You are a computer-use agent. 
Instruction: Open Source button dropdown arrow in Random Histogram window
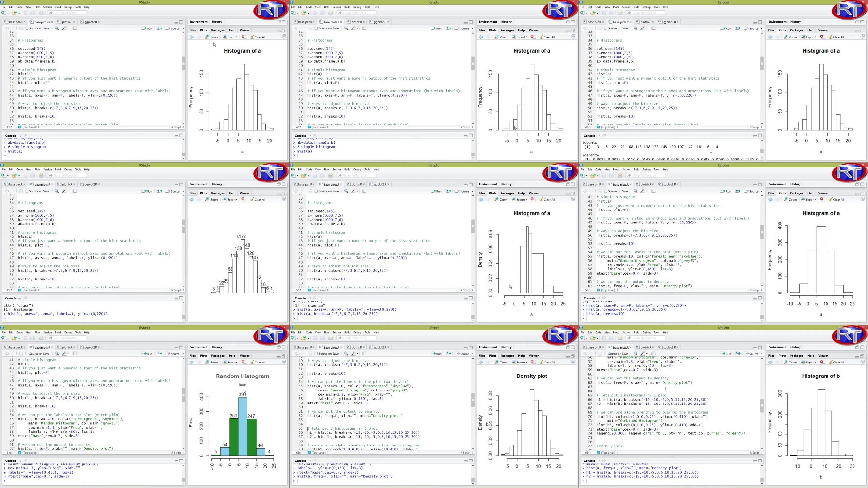pyautogui.click(x=183, y=354)
